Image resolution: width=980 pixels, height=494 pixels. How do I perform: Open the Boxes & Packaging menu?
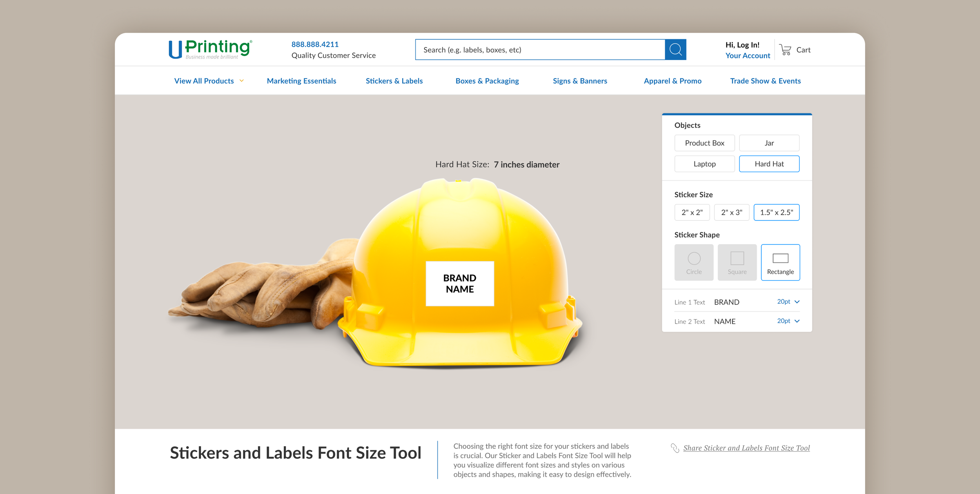(x=487, y=81)
